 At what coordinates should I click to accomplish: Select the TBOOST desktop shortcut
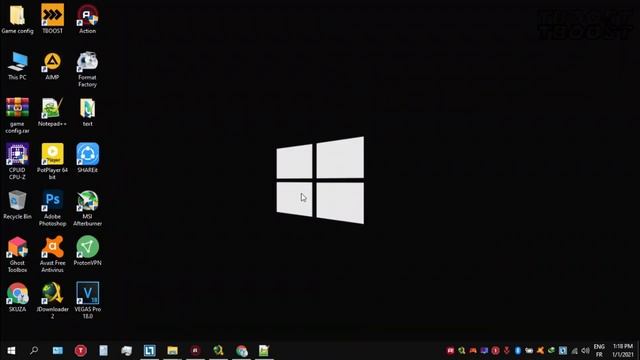pyautogui.click(x=53, y=19)
